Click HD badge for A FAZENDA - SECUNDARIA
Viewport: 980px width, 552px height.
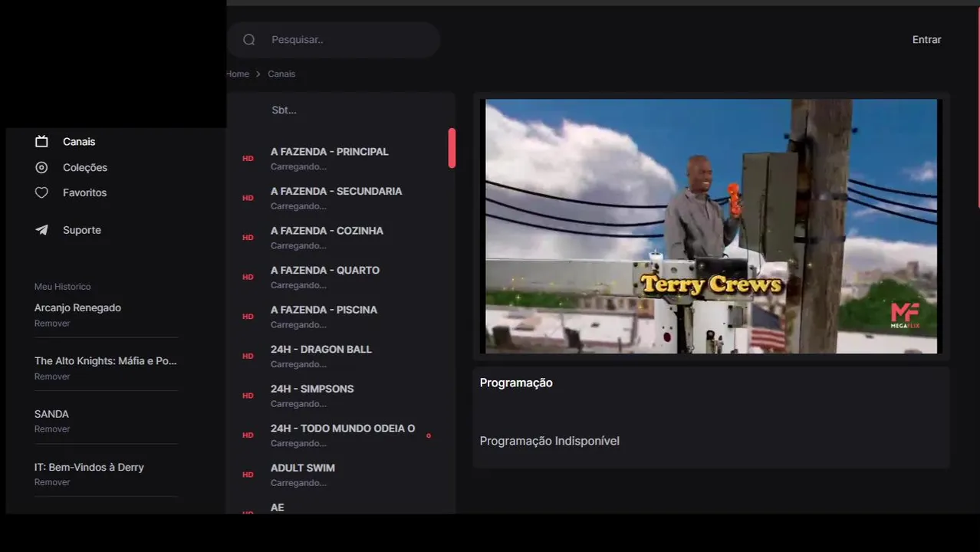click(248, 198)
